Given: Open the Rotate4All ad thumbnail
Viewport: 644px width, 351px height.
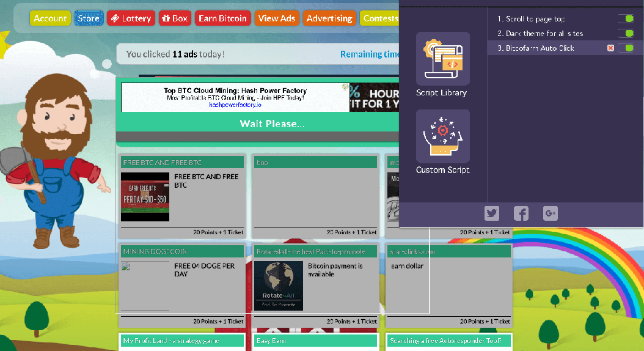Looking at the screenshot, I should point(279,286).
